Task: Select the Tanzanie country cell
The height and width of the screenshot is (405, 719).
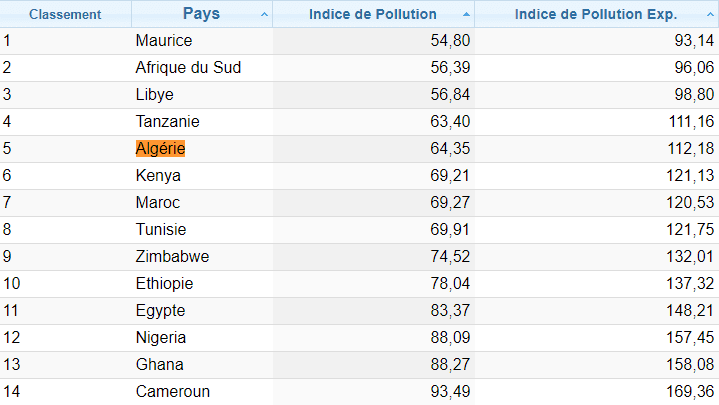Action: (168, 121)
